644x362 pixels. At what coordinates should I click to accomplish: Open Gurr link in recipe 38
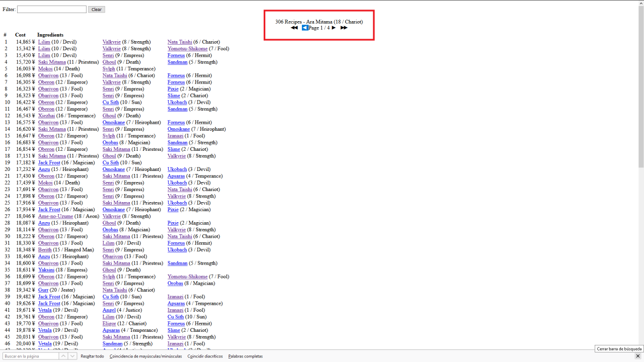coord(43,290)
